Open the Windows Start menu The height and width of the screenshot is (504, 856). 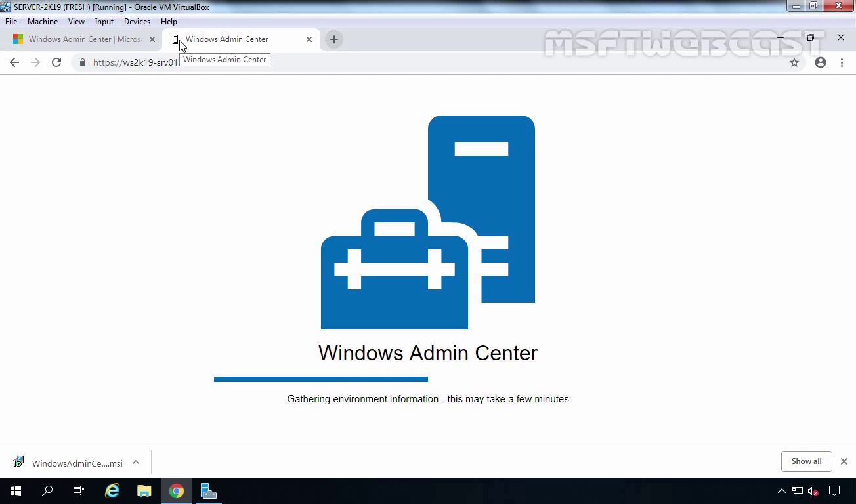[16, 491]
